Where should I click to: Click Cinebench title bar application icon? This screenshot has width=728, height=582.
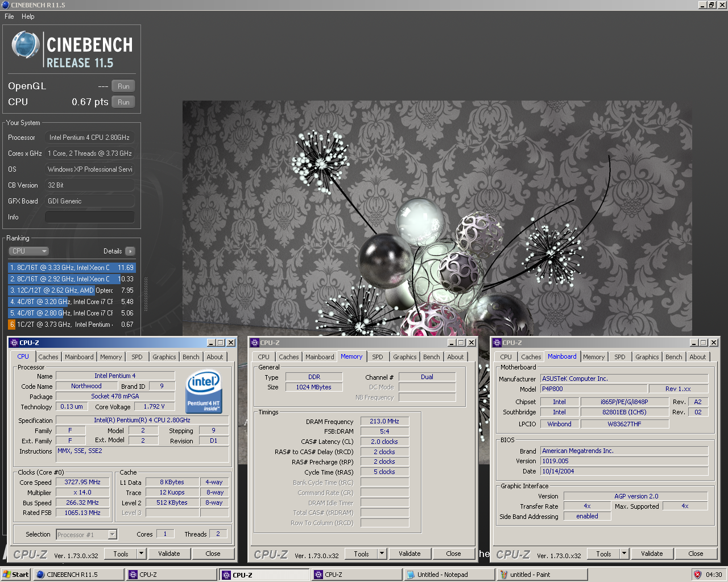(x=6, y=5)
